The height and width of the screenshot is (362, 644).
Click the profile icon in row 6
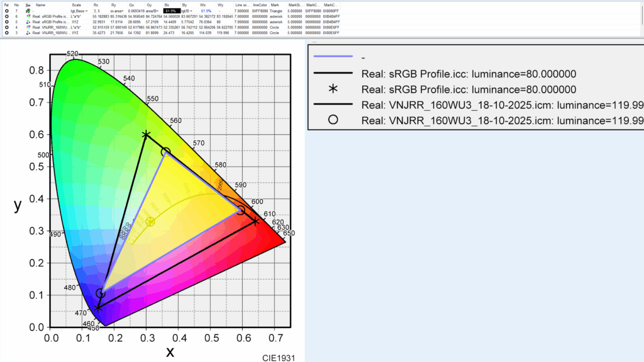click(x=28, y=16)
